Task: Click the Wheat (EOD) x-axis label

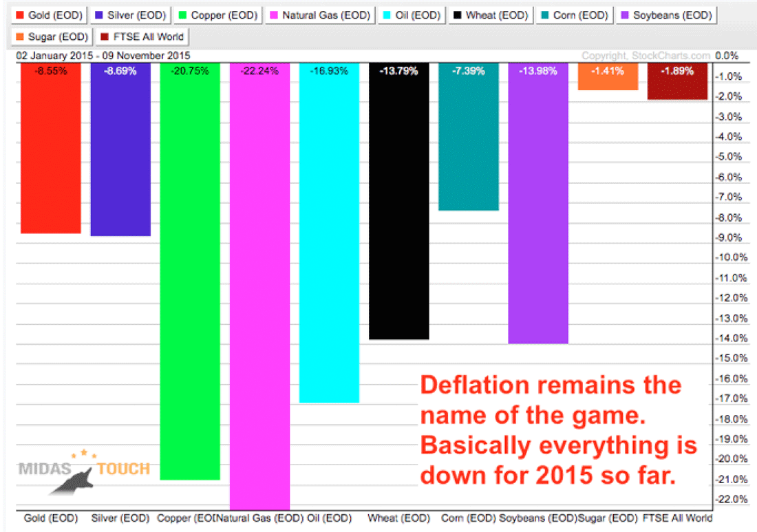Action: coord(398,518)
